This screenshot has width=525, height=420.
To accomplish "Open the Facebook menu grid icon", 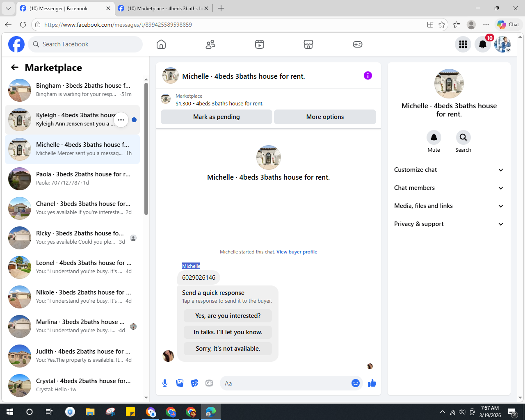I will point(463,44).
